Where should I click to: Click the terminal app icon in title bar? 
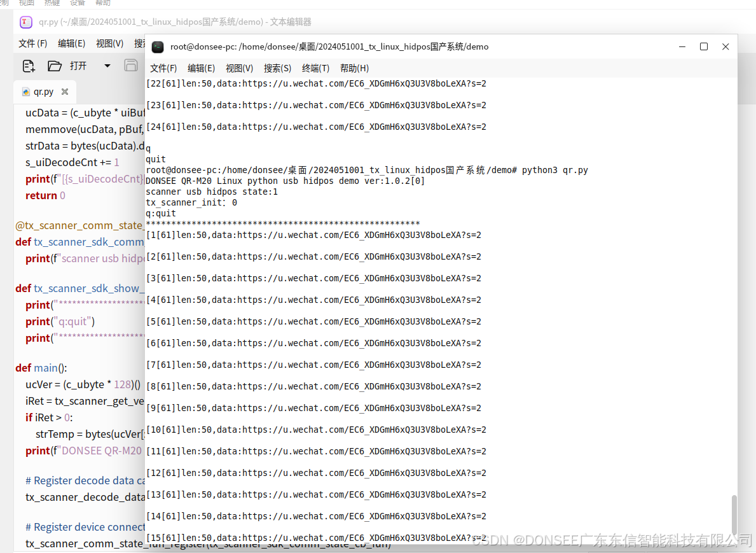point(157,46)
